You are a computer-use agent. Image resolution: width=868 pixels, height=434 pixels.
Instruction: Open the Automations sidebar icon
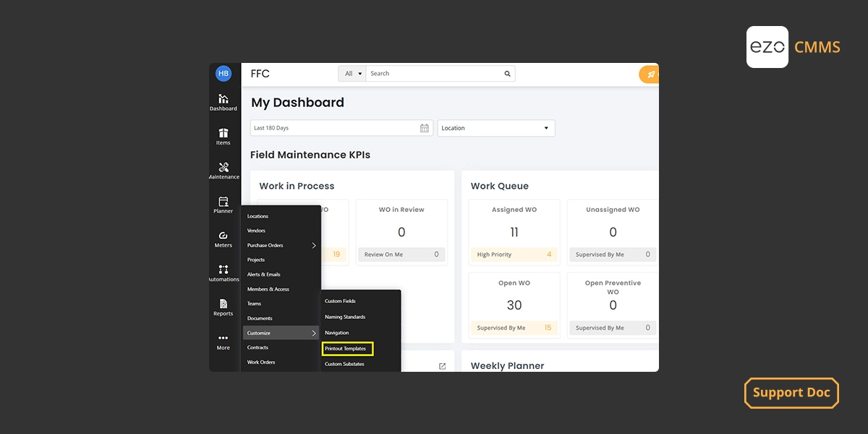223,273
